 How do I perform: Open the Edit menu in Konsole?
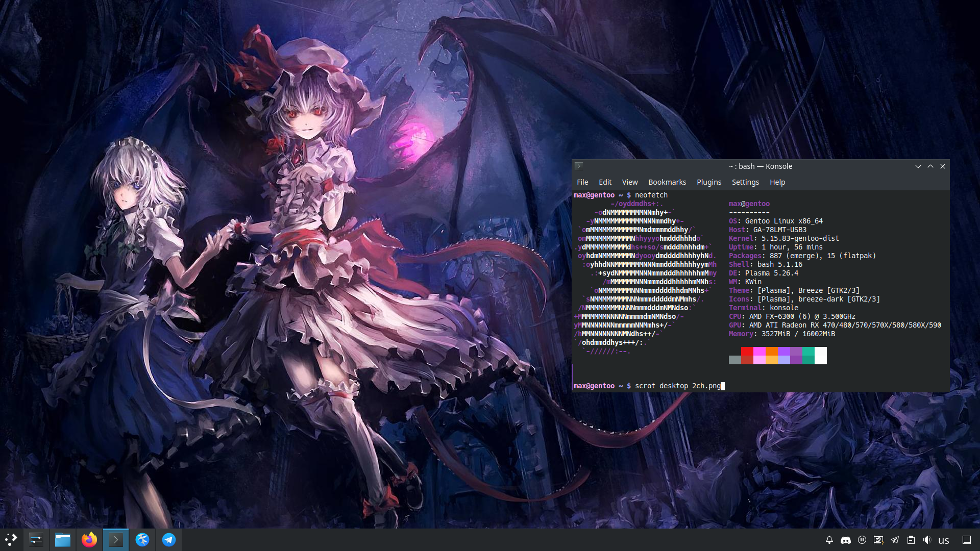605,182
